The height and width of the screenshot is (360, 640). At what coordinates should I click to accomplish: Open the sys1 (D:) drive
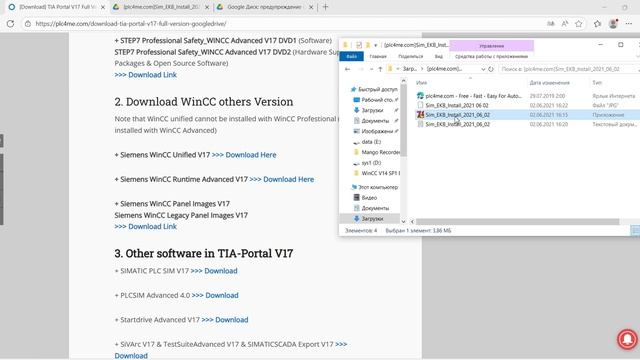coord(371,162)
